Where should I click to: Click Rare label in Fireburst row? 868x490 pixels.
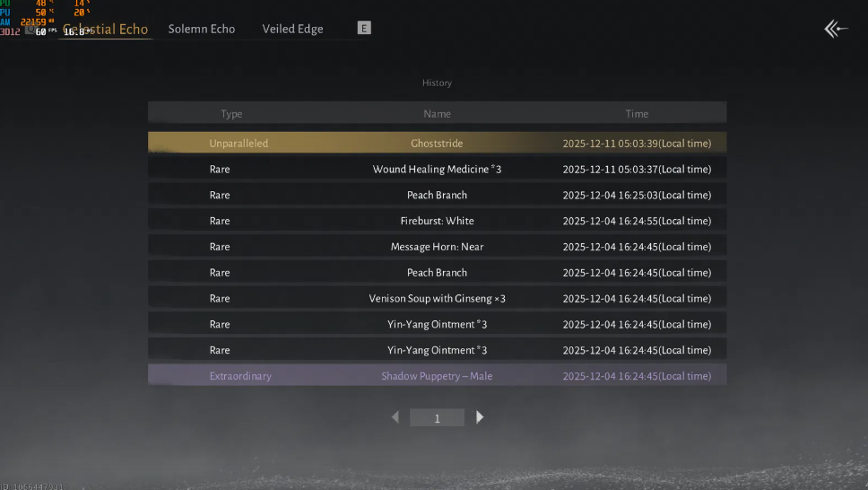point(219,221)
